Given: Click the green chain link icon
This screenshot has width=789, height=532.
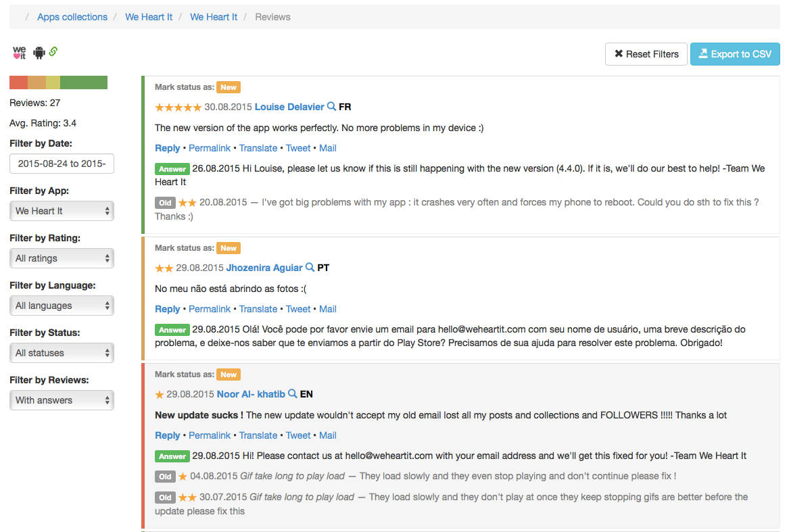Looking at the screenshot, I should click(53, 51).
